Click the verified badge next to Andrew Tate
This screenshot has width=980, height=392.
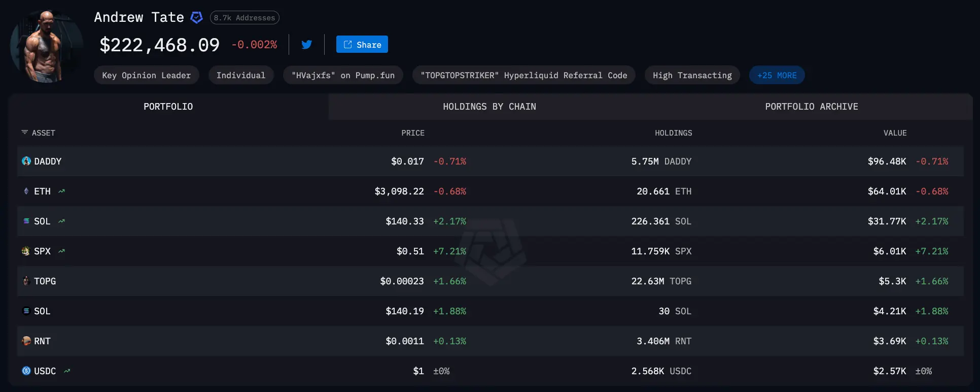click(x=196, y=18)
